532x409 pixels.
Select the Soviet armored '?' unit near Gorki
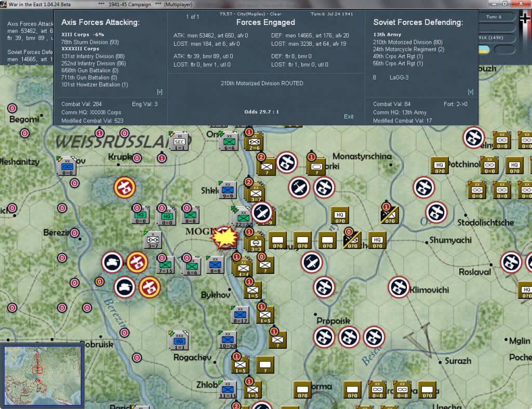pos(316,167)
